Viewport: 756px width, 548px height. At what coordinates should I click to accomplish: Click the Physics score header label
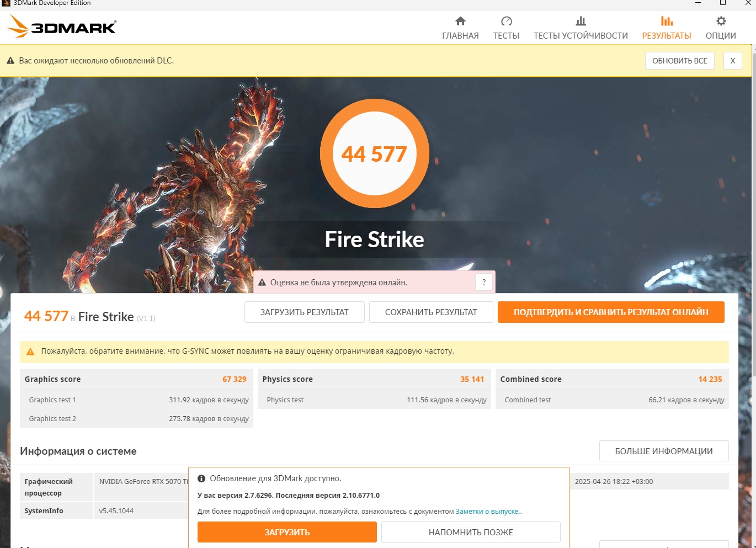(x=288, y=379)
